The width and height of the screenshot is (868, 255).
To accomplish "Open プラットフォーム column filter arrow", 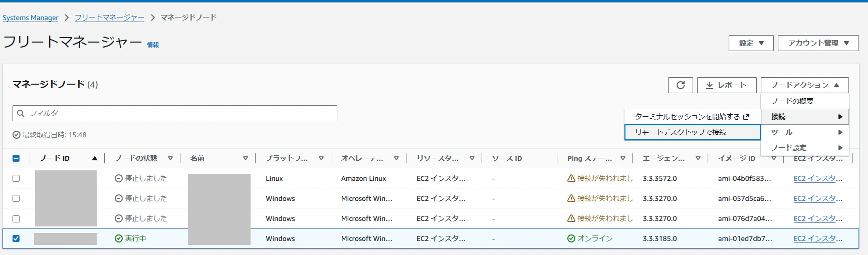I will [x=321, y=158].
